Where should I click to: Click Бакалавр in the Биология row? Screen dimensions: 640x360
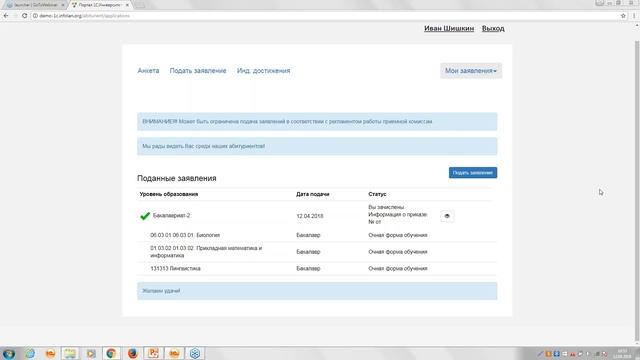click(x=308, y=235)
